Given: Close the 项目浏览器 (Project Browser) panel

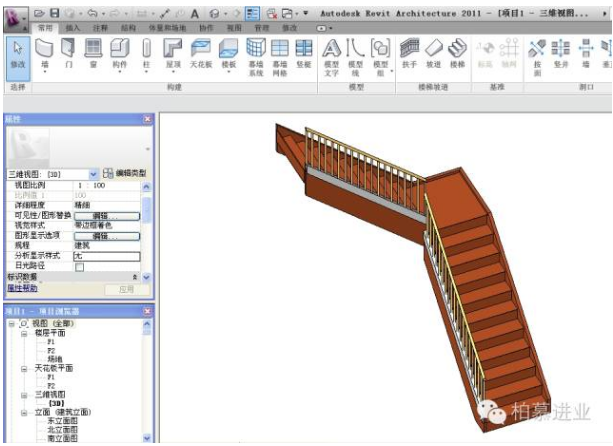Looking at the screenshot, I should pos(147,311).
